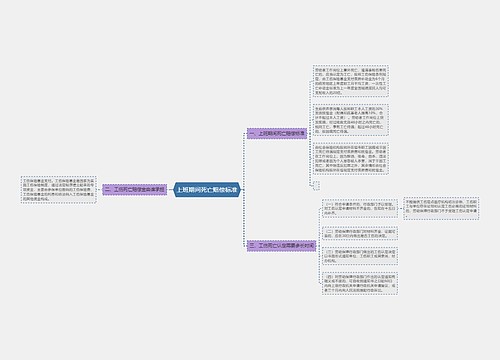Click the left note about 工伤保险基金支付
500x360 pixels.
[59, 190]
